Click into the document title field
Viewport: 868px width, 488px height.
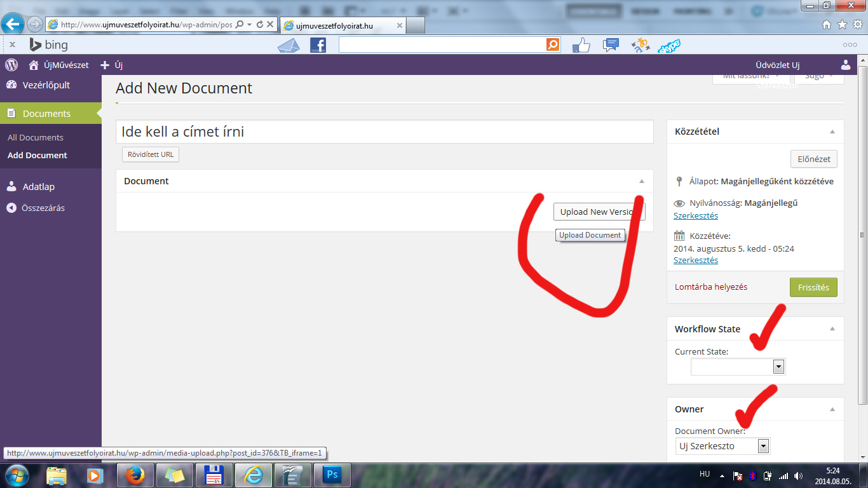point(384,132)
